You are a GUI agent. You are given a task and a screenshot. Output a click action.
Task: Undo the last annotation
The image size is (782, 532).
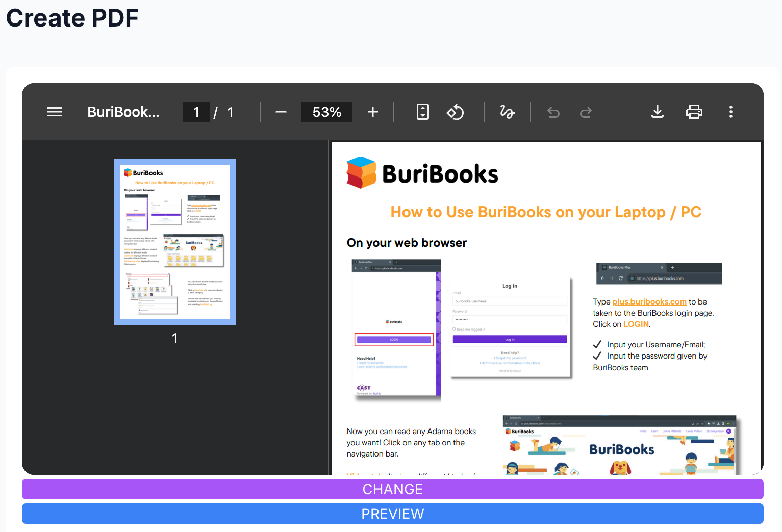click(553, 112)
